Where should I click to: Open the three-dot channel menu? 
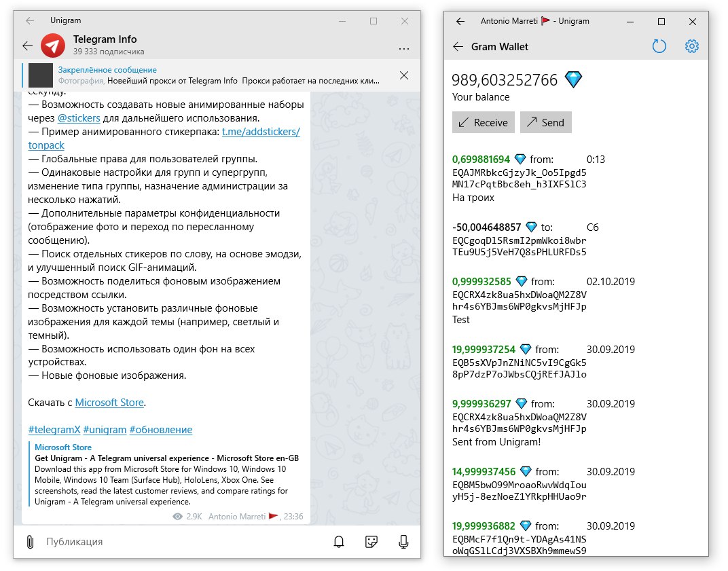click(x=404, y=48)
